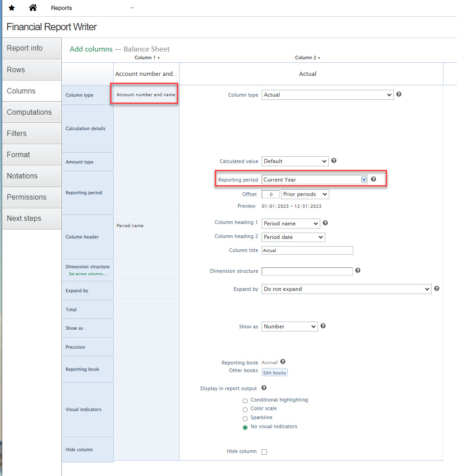Click the Edit books button
This screenshot has width=457, height=476.
pyautogui.click(x=274, y=373)
